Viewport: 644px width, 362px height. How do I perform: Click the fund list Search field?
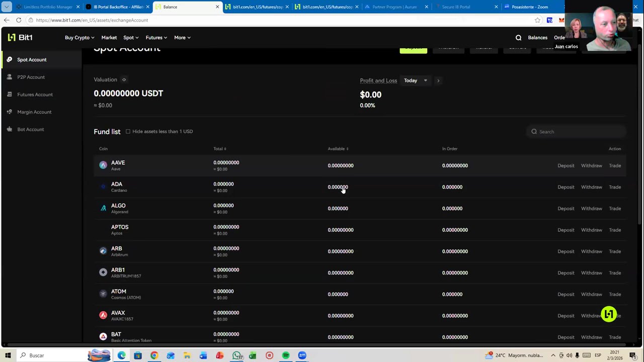[577, 132]
